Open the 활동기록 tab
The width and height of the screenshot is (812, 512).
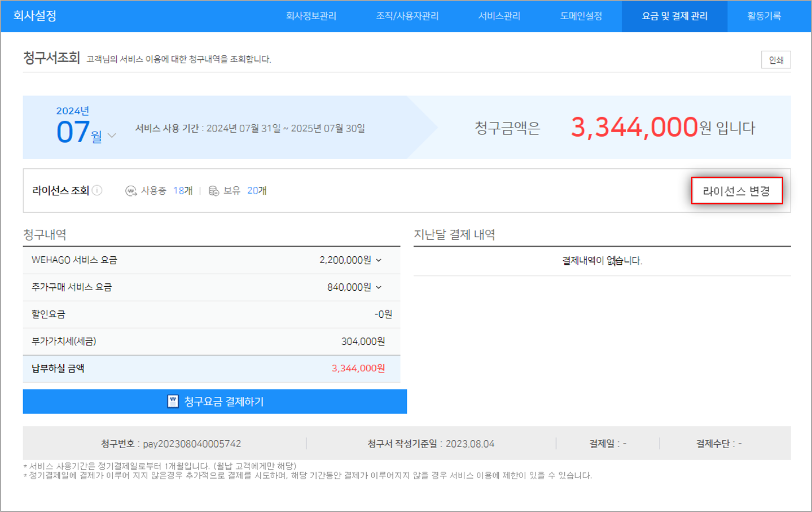763,16
